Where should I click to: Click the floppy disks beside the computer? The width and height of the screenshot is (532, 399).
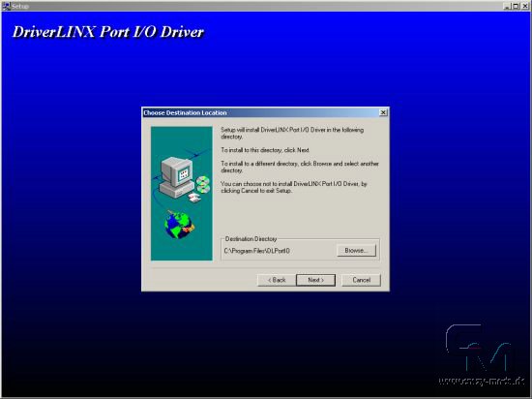(x=194, y=197)
